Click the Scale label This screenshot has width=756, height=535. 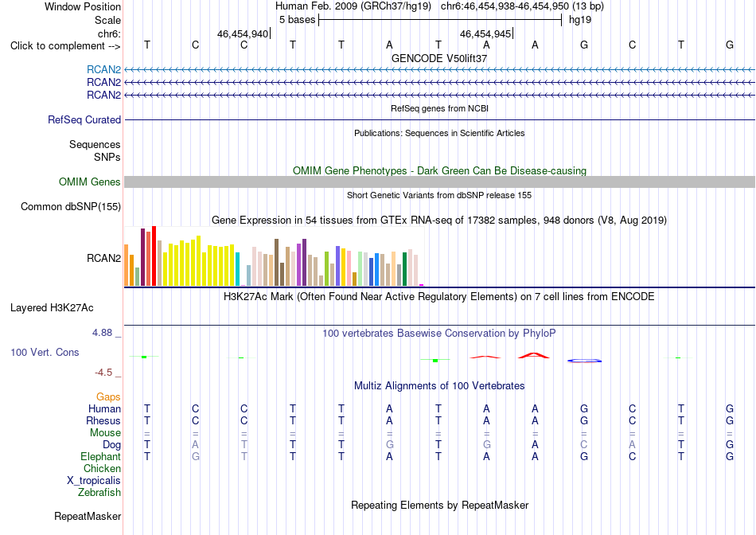pyautogui.click(x=107, y=20)
